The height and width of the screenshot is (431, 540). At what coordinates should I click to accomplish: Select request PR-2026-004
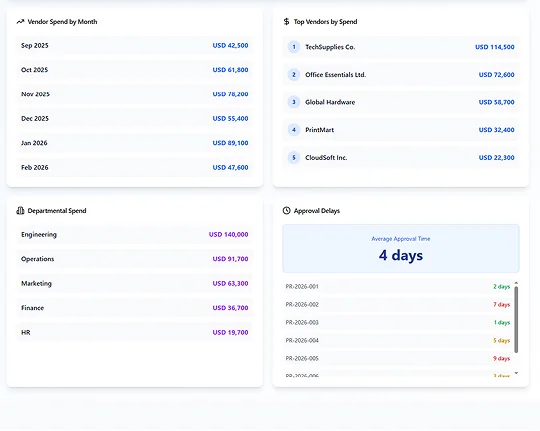(x=302, y=340)
